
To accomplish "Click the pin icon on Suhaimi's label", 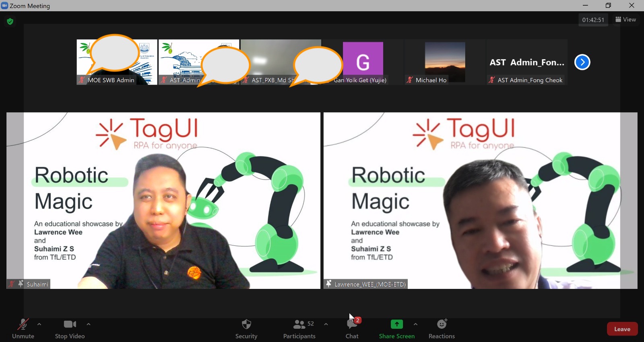I will pos(21,284).
